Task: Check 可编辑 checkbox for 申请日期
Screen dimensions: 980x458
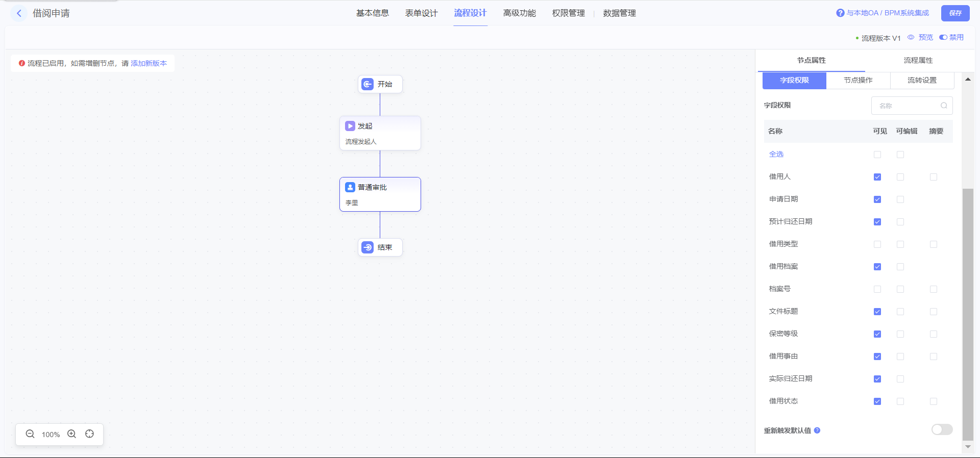Action: coord(900,199)
